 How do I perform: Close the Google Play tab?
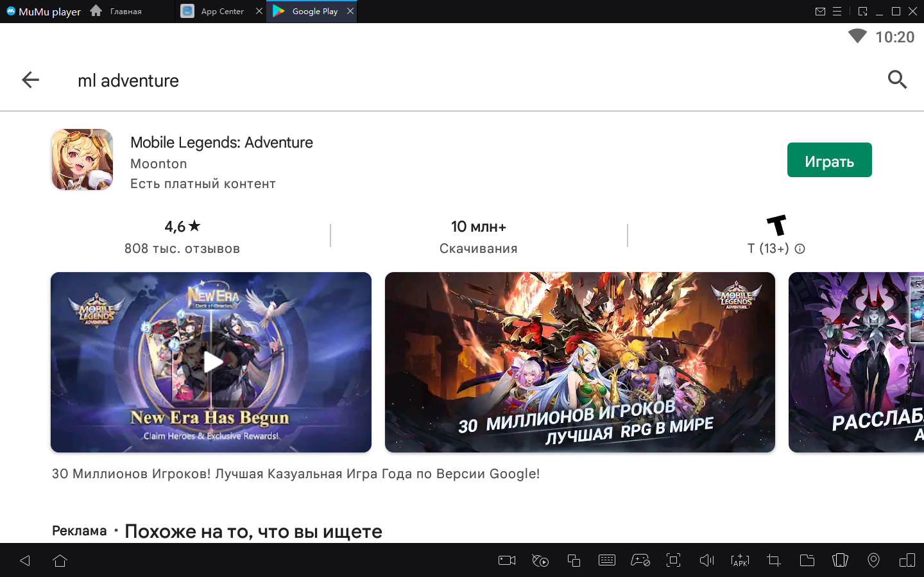pos(350,11)
